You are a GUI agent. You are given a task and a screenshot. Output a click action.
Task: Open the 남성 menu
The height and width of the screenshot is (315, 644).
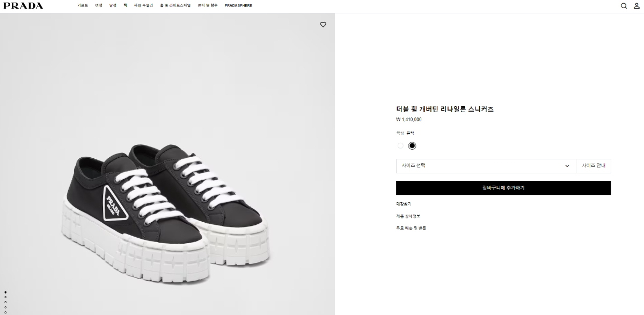pos(113,5)
